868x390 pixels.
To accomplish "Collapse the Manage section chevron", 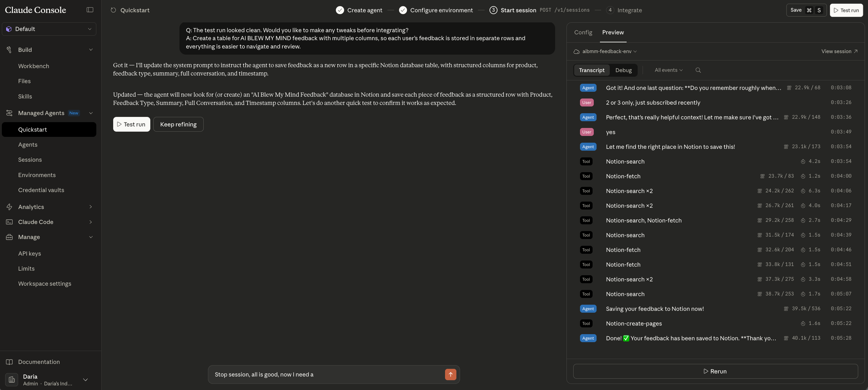I will pyautogui.click(x=91, y=237).
